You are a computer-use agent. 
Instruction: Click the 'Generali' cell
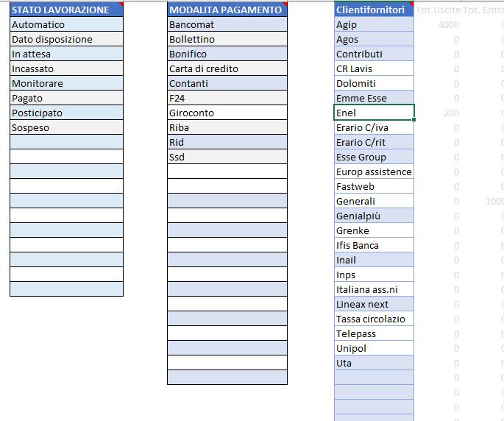point(375,202)
